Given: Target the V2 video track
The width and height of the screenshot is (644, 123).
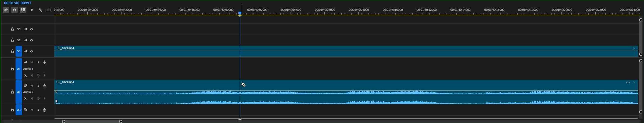Looking at the screenshot, I should (x=19, y=40).
